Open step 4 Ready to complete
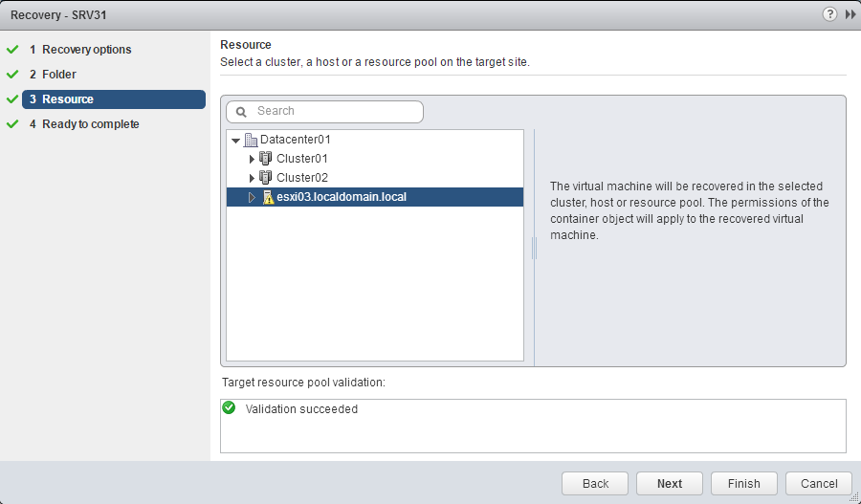Viewport: 861px width, 504px height. point(90,124)
